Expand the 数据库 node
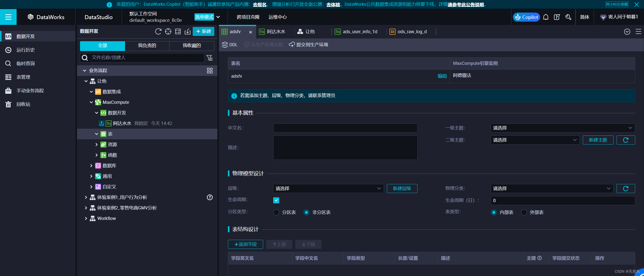Viewport: 644px width, 276px height. click(x=91, y=166)
